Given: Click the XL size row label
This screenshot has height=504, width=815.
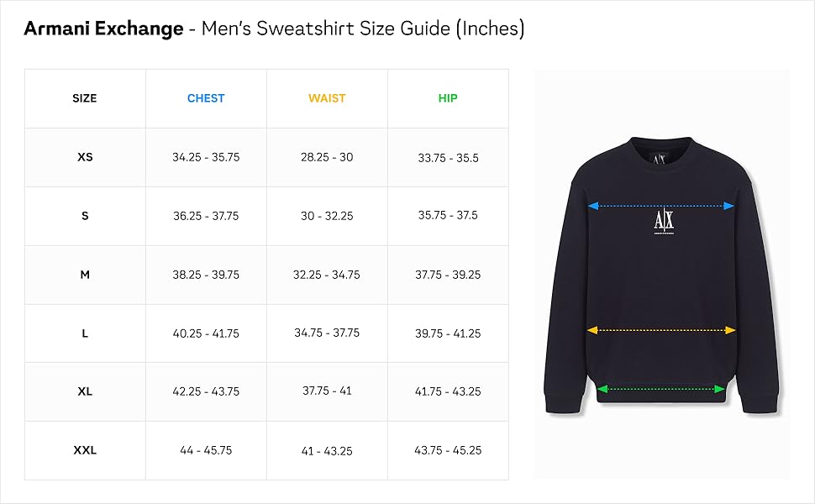Looking at the screenshot, I should coord(85,391).
